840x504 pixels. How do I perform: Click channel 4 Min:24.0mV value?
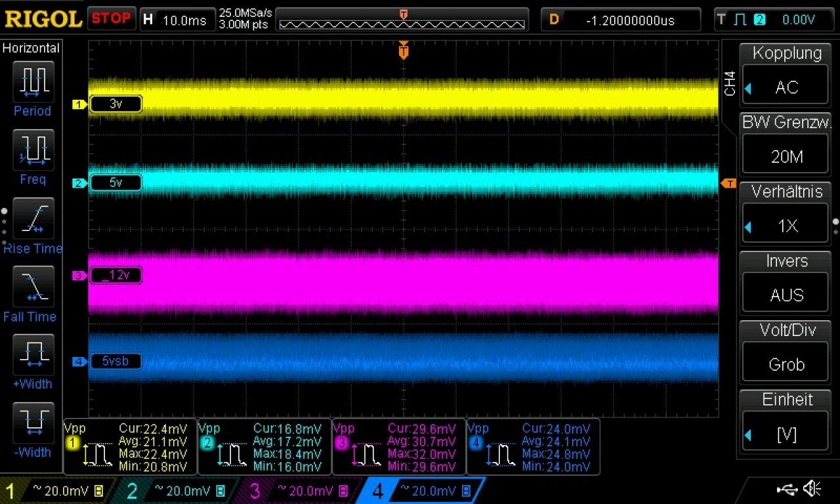click(556, 467)
